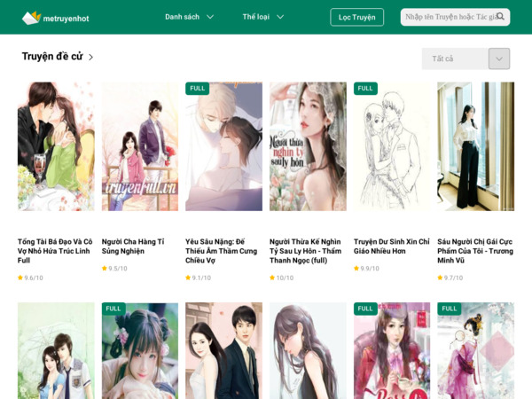This screenshot has width=532, height=399.
Task: Expand the Thể loại dropdown menu
Action: (x=262, y=17)
